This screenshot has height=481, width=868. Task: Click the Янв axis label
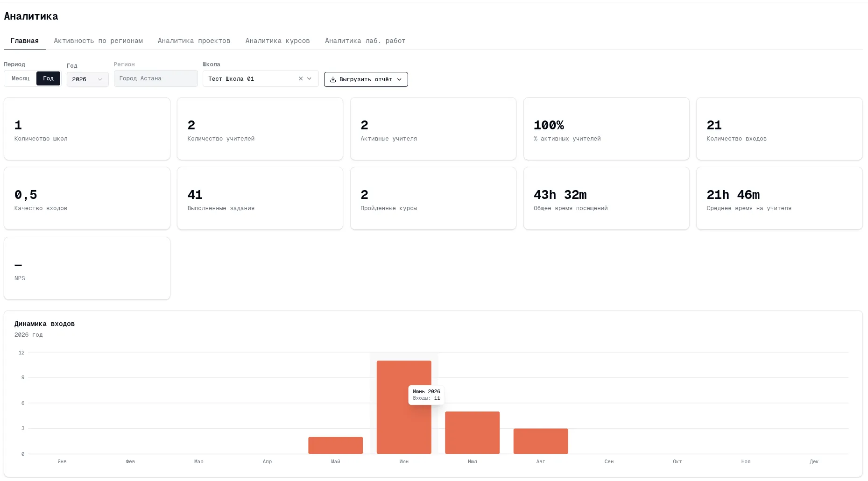(62, 461)
